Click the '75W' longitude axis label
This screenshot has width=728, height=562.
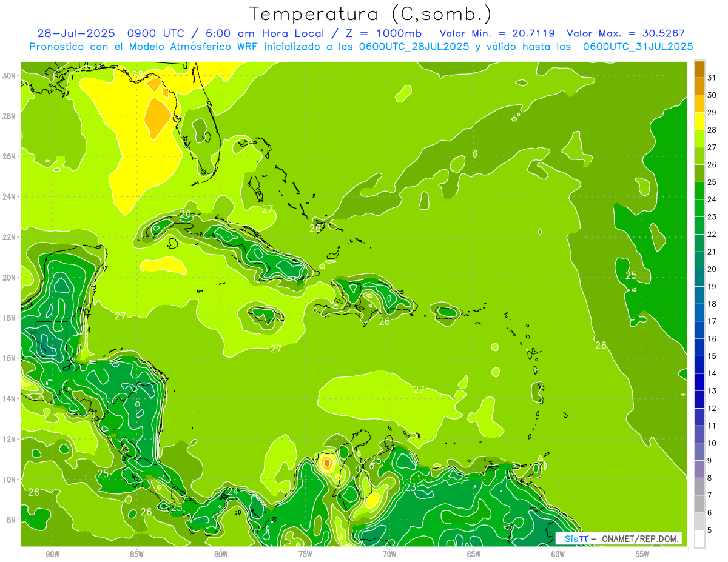[305, 554]
